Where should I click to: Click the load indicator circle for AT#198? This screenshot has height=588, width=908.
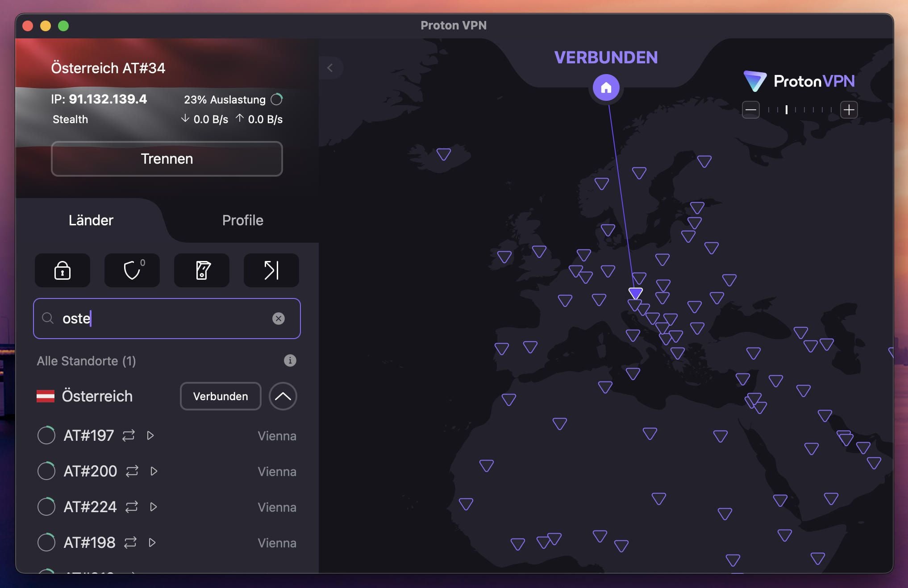46,542
